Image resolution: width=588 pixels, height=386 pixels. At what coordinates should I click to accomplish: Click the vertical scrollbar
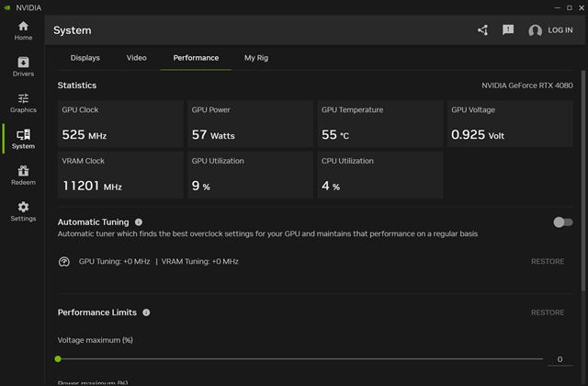click(x=583, y=180)
